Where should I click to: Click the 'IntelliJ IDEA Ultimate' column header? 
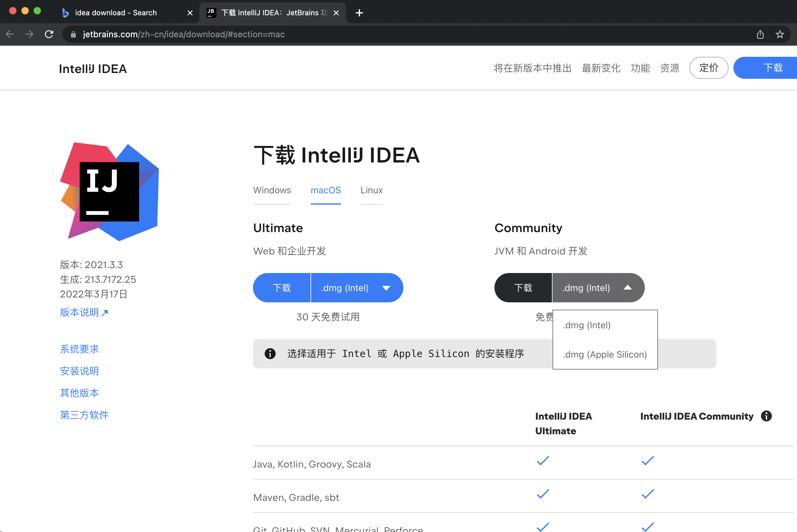point(564,423)
